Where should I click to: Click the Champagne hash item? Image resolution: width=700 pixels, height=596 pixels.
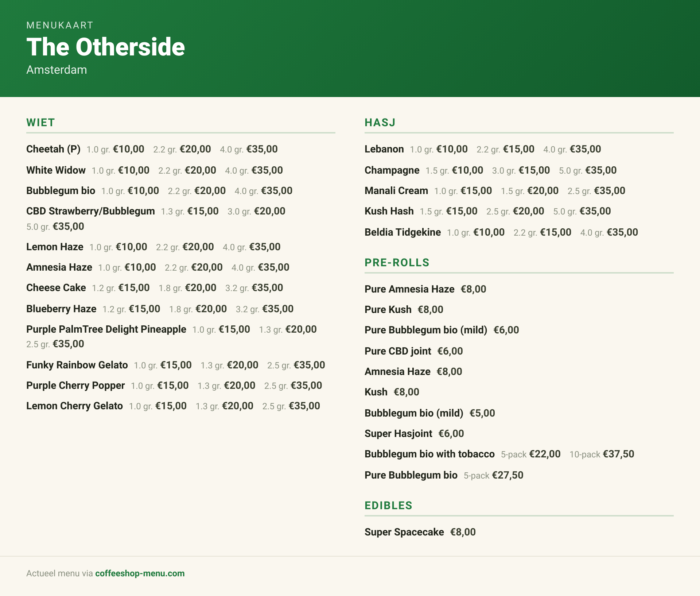(x=392, y=170)
